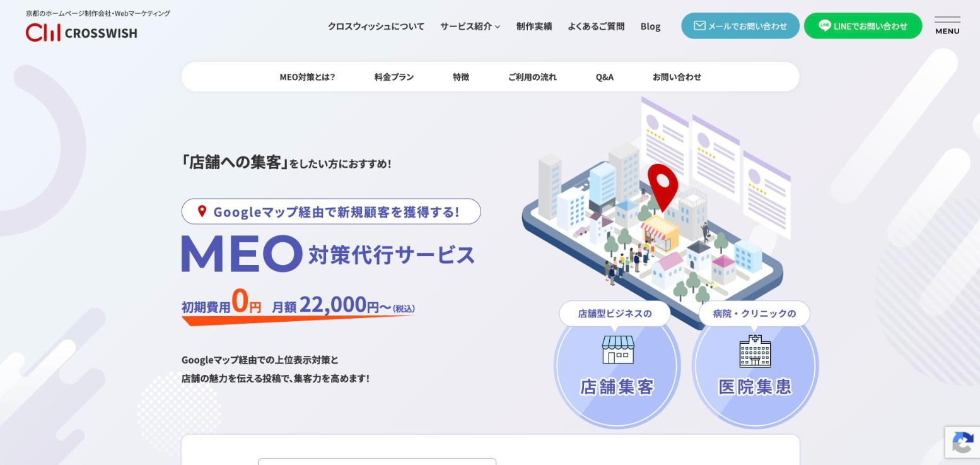The height and width of the screenshot is (465, 980).
Task: Open the Blog page
Action: click(x=650, y=26)
